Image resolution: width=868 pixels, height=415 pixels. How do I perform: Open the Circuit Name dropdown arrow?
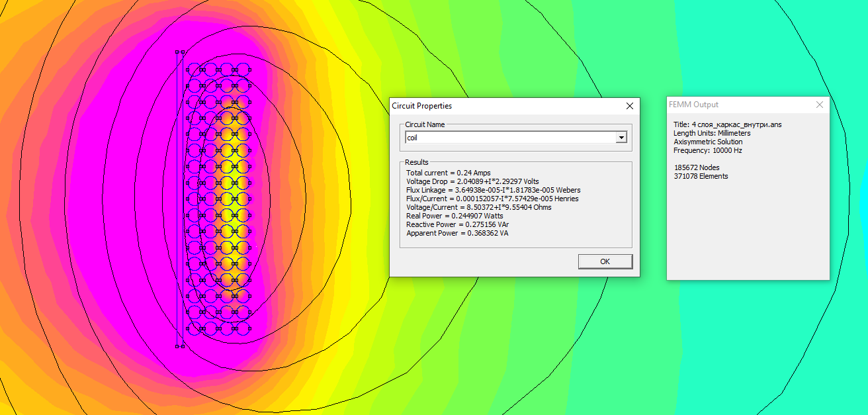click(621, 137)
